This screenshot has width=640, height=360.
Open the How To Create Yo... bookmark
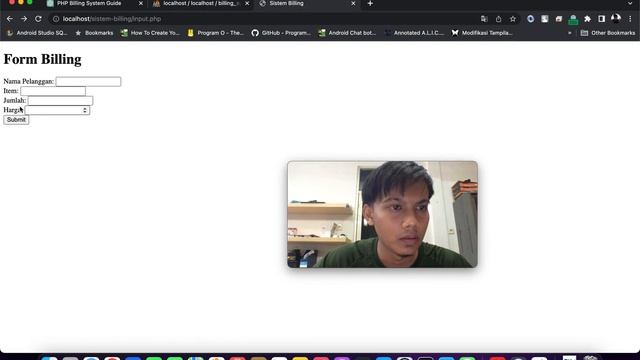click(x=150, y=33)
